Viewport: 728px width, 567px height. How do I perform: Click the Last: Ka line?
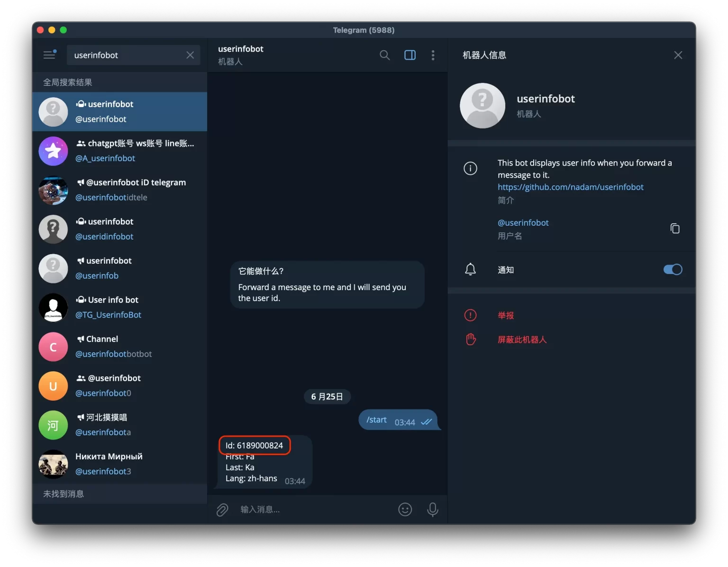pos(240,467)
